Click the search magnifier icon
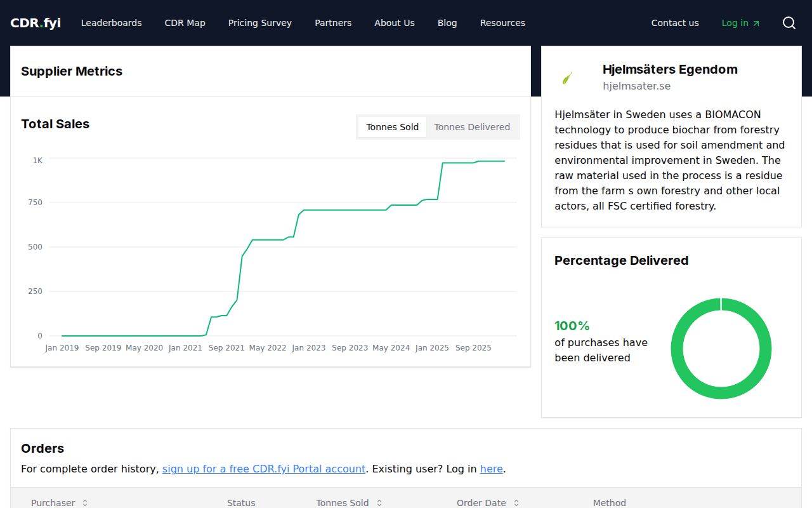The image size is (812, 508). (789, 23)
